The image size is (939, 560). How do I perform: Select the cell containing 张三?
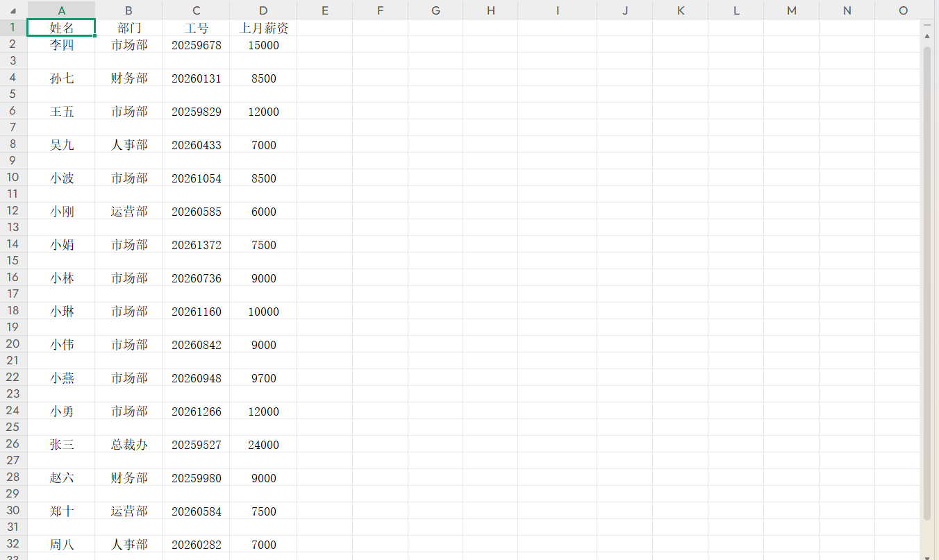click(x=62, y=445)
